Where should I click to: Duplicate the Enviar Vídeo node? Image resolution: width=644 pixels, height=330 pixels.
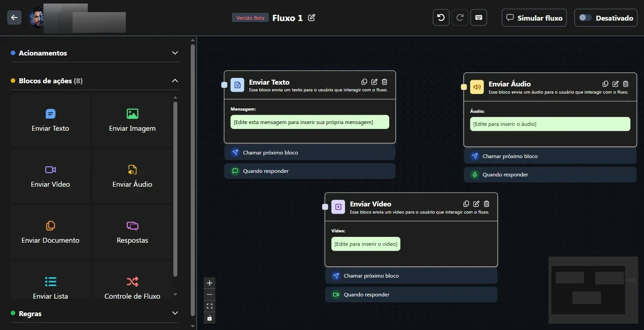(x=466, y=204)
